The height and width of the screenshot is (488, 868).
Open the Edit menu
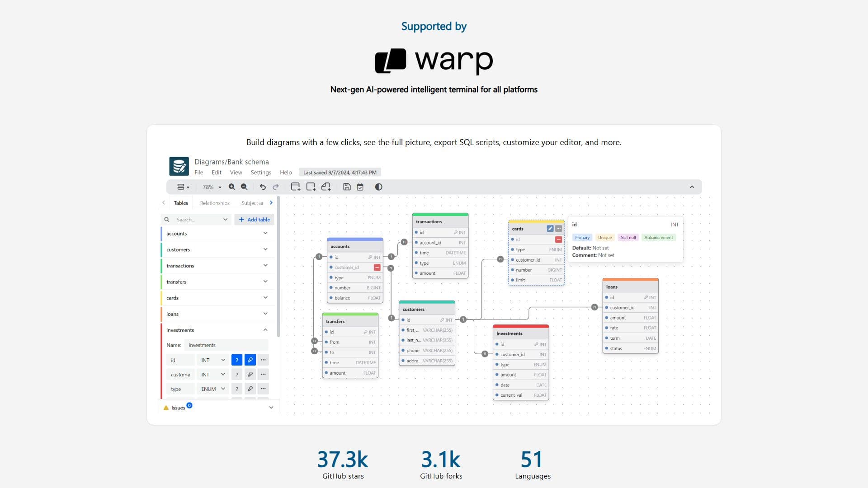pyautogui.click(x=217, y=173)
